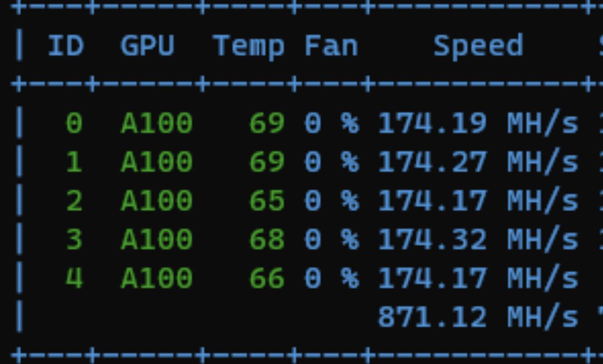This screenshot has width=603, height=364.
Task: Click the Fan column header
Action: coord(331,46)
